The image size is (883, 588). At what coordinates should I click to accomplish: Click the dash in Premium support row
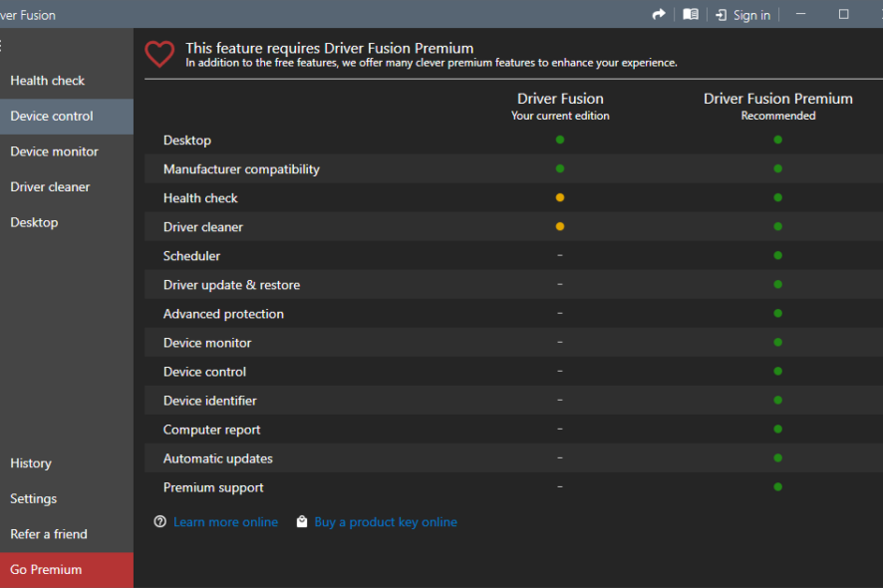[560, 486]
